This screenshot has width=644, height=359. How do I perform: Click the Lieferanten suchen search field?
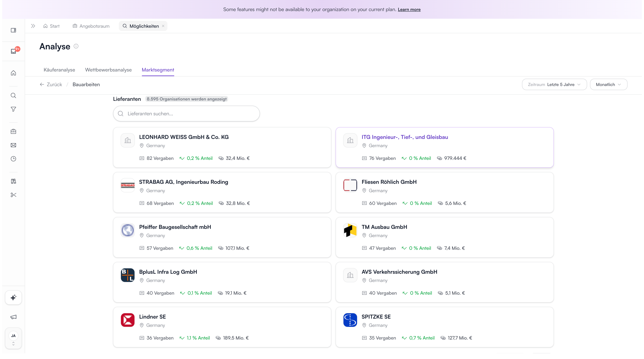point(186,114)
